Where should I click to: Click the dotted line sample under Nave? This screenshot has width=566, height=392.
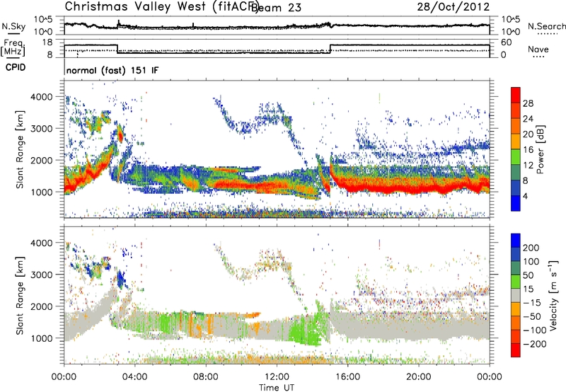tap(538, 57)
